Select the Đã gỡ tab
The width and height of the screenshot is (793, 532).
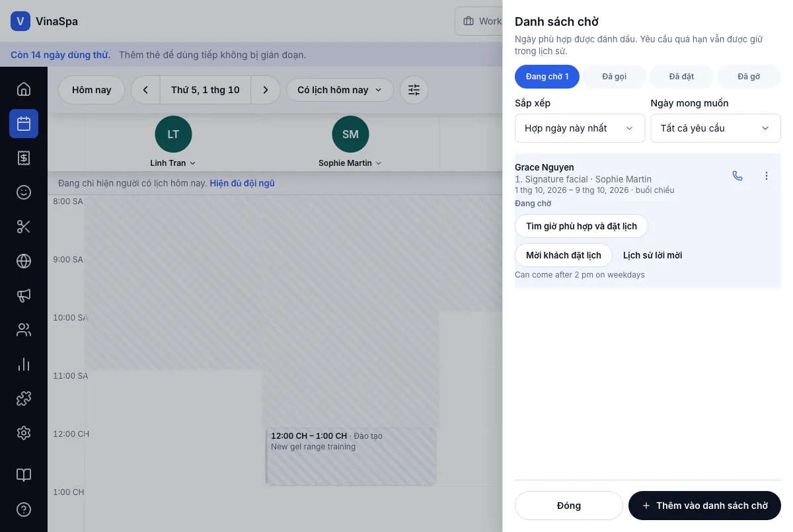749,77
